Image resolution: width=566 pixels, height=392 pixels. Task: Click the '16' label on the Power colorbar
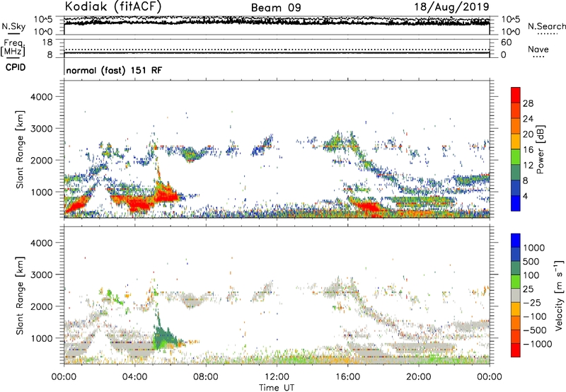point(528,150)
